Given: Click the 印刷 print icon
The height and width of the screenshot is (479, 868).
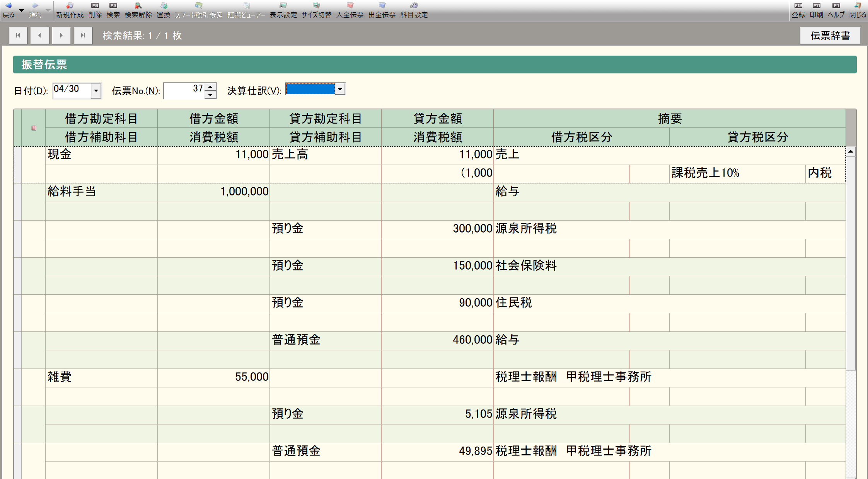Looking at the screenshot, I should [816, 10].
